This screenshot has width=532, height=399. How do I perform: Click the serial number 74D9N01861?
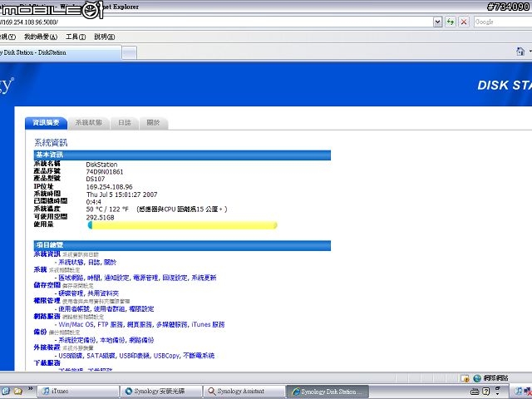coord(105,172)
